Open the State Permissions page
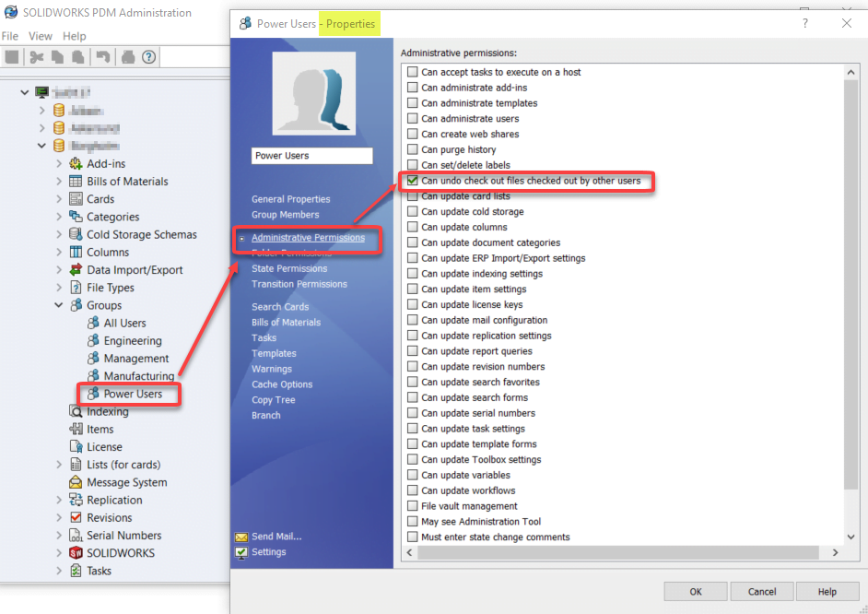 (x=288, y=268)
